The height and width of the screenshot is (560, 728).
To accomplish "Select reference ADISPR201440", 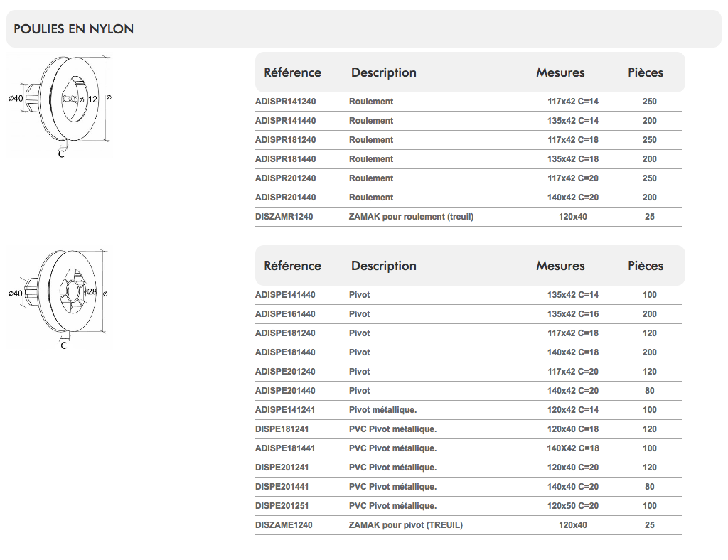I will click(x=285, y=197).
